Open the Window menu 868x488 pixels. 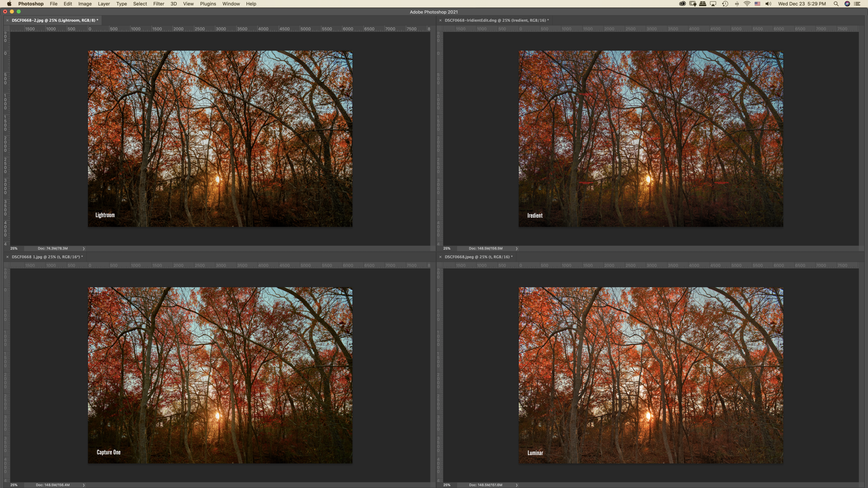(231, 4)
